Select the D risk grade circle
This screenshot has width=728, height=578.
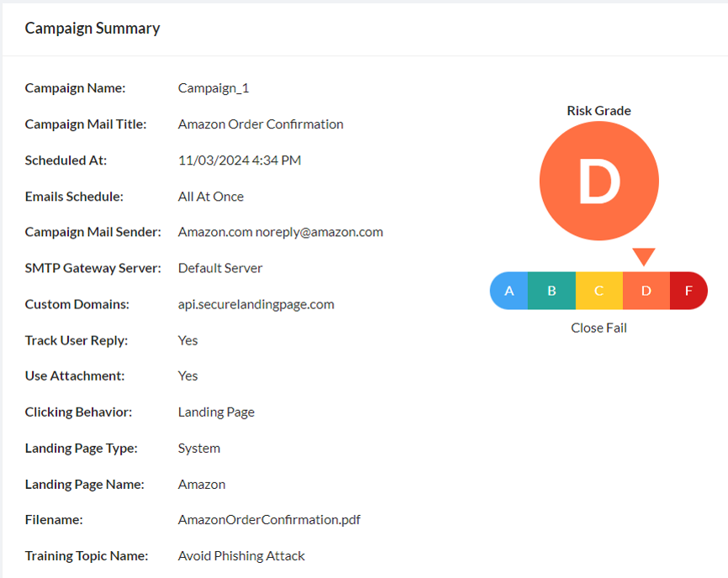[x=599, y=181]
